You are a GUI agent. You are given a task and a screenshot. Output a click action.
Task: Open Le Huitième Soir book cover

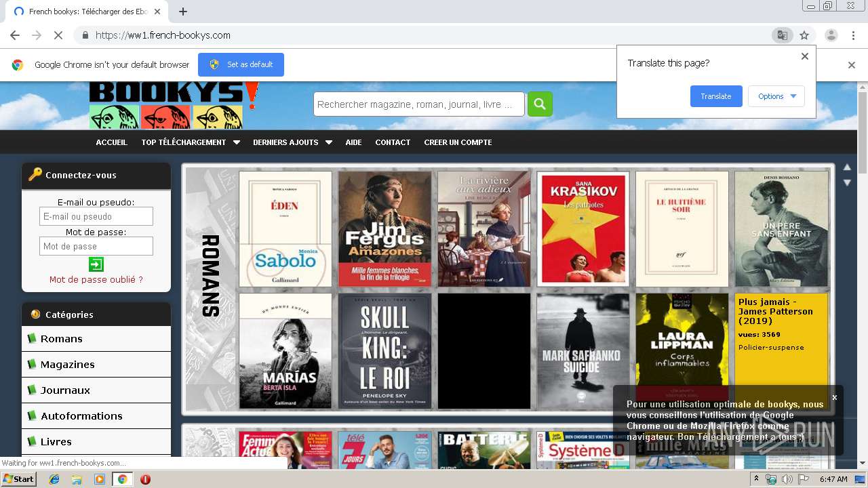coord(682,229)
